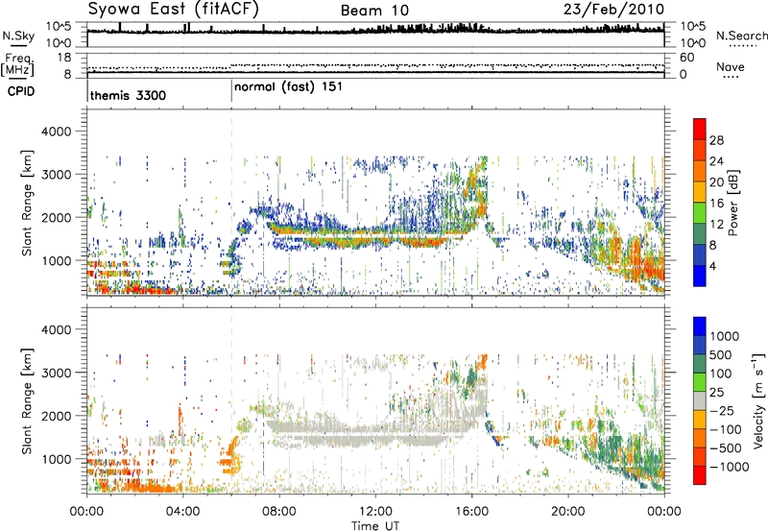Click the CPID change marker line before 'normal (fast)'
The height and width of the screenshot is (532, 768).
click(x=231, y=91)
